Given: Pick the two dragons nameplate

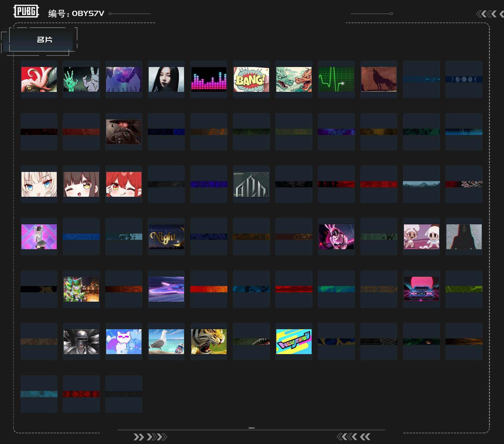Looking at the screenshot, I should pos(294,79).
